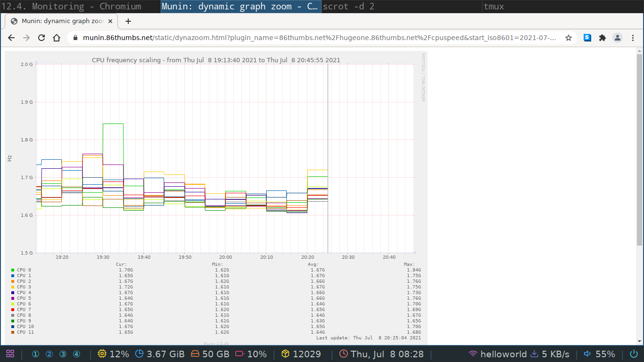Click the 19:30 time axis label
Image resolution: width=644 pixels, height=362 pixels.
pyautogui.click(x=103, y=257)
